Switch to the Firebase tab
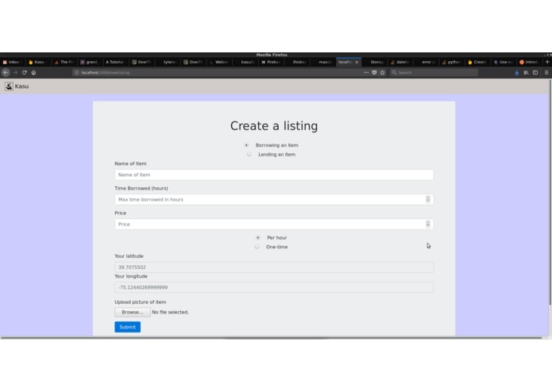Screen dimensions: 552x392 [270, 62]
